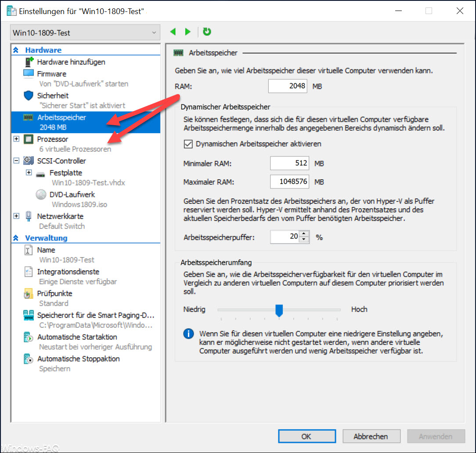
Task: Select DVD-Laufwerk tree entry
Action: pyautogui.click(x=72, y=195)
